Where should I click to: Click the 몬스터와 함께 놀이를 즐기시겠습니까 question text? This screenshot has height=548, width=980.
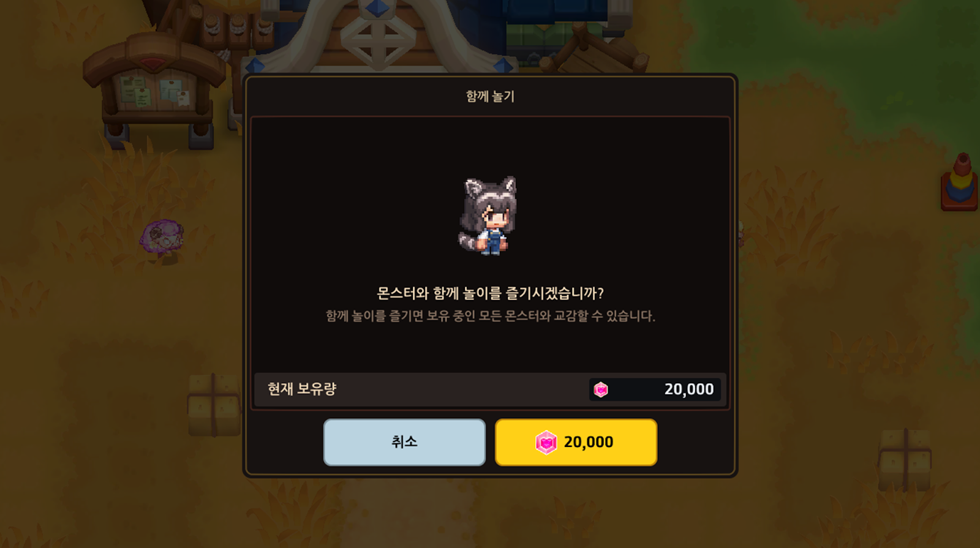pyautogui.click(x=490, y=293)
